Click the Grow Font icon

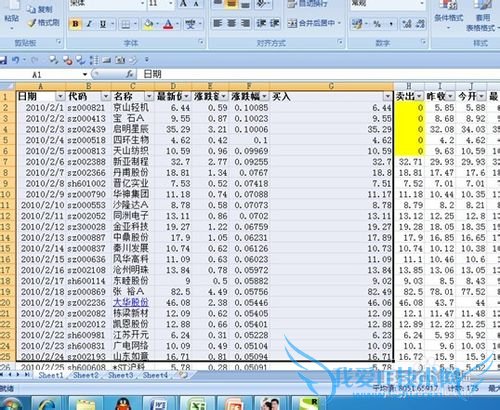[x=184, y=4]
